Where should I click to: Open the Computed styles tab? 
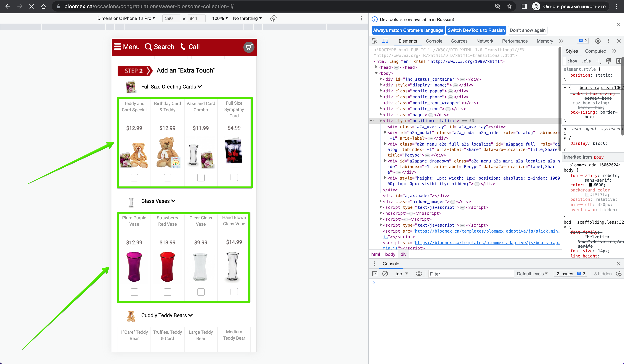(595, 51)
